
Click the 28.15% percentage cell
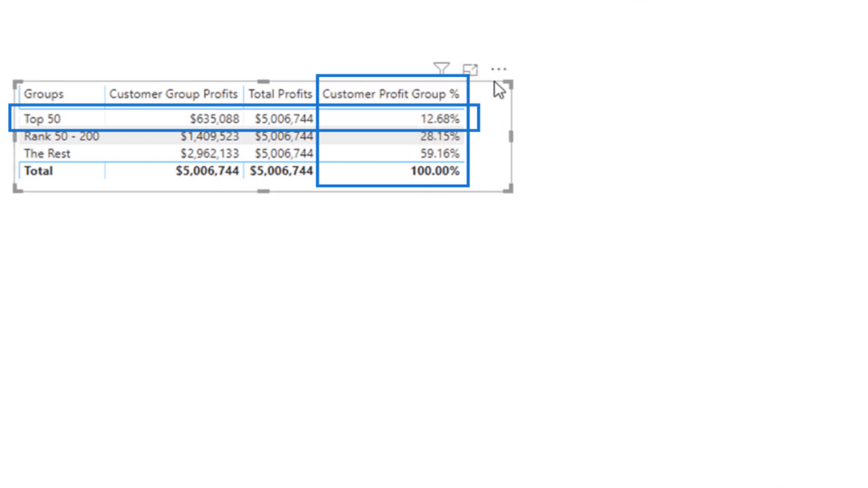tap(440, 136)
